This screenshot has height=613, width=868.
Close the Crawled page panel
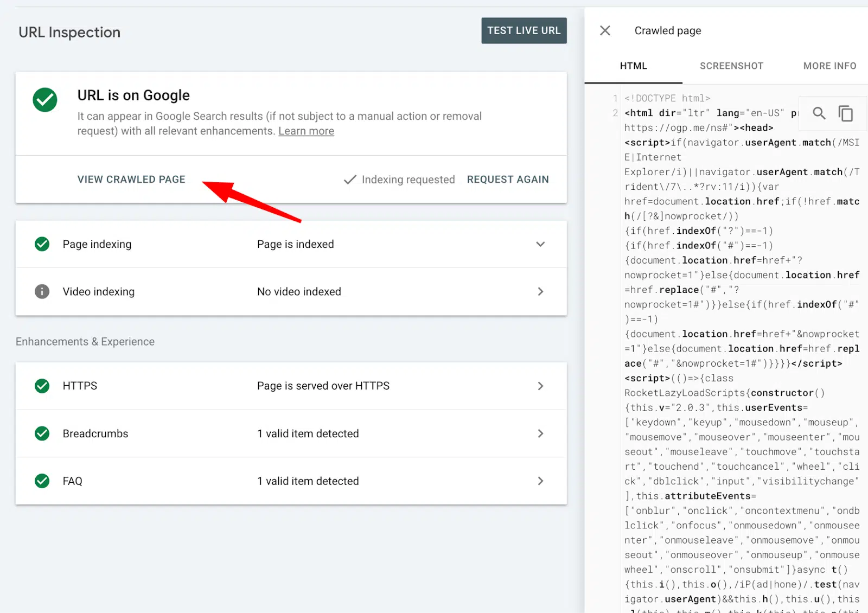[604, 30]
